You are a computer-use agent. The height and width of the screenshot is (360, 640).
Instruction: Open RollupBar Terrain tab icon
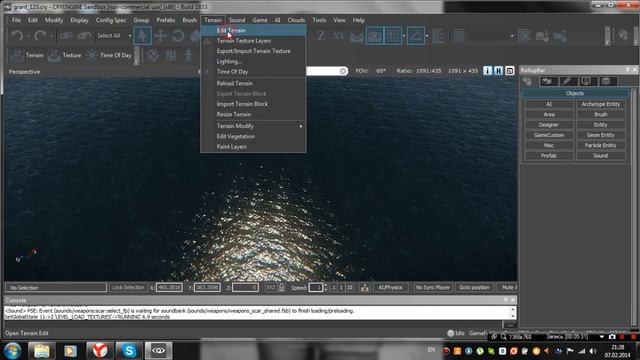click(x=547, y=81)
